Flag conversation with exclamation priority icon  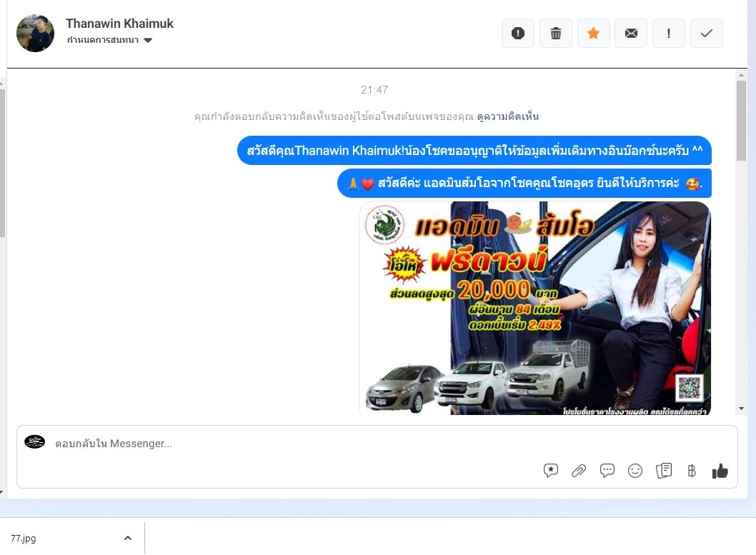click(668, 34)
